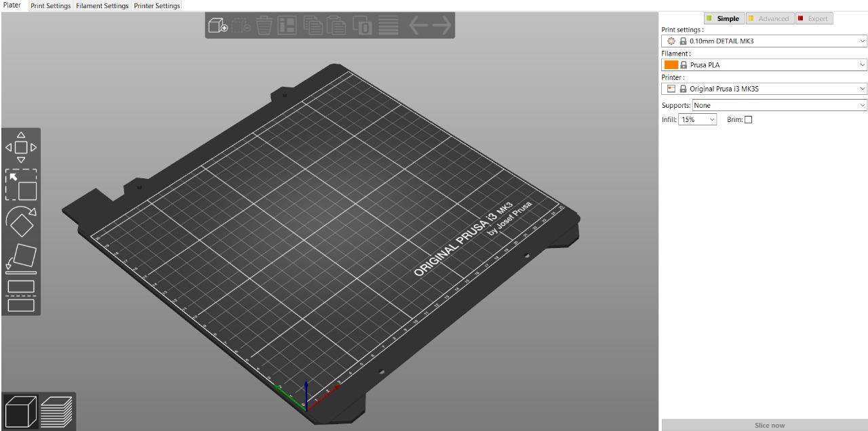Click the Paste clipboard icon

(337, 26)
